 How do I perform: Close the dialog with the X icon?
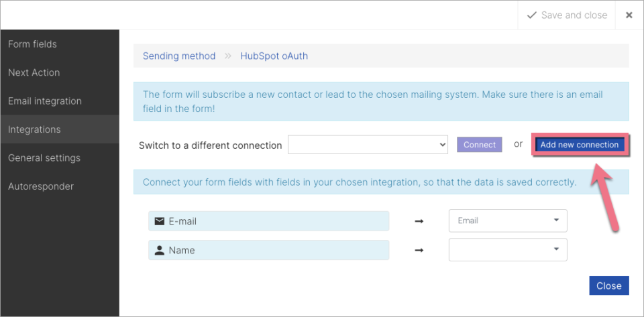pyautogui.click(x=629, y=15)
